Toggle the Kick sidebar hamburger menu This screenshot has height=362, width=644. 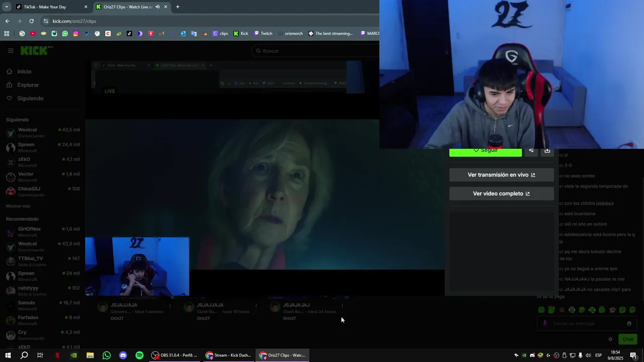[11, 51]
